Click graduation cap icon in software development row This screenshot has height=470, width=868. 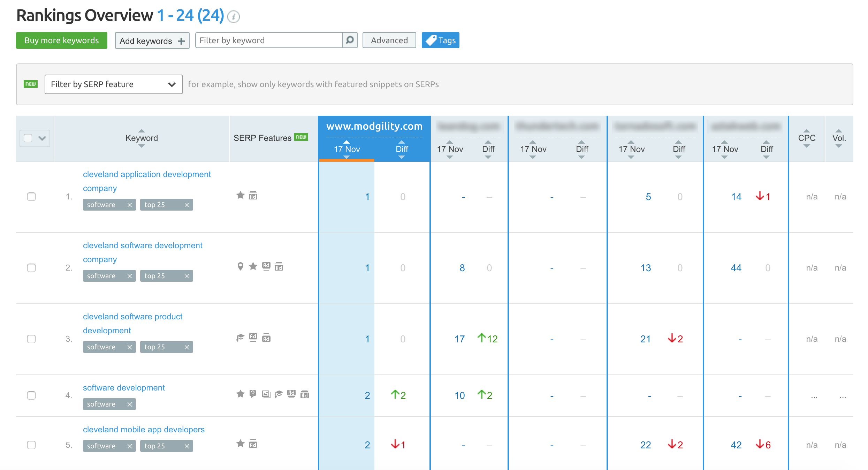(x=279, y=394)
